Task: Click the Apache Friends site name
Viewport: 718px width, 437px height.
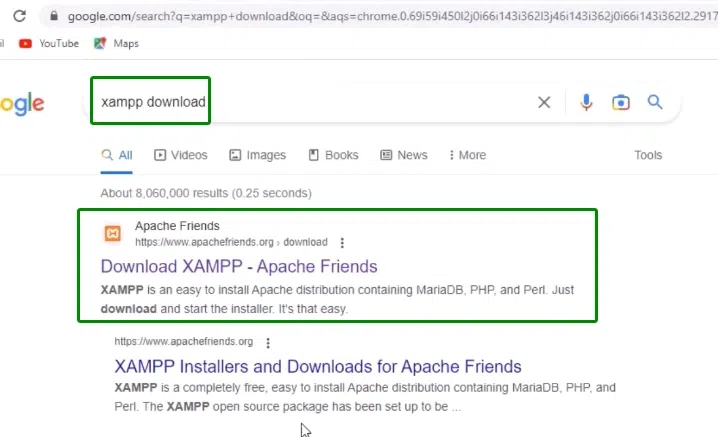Action: point(177,226)
